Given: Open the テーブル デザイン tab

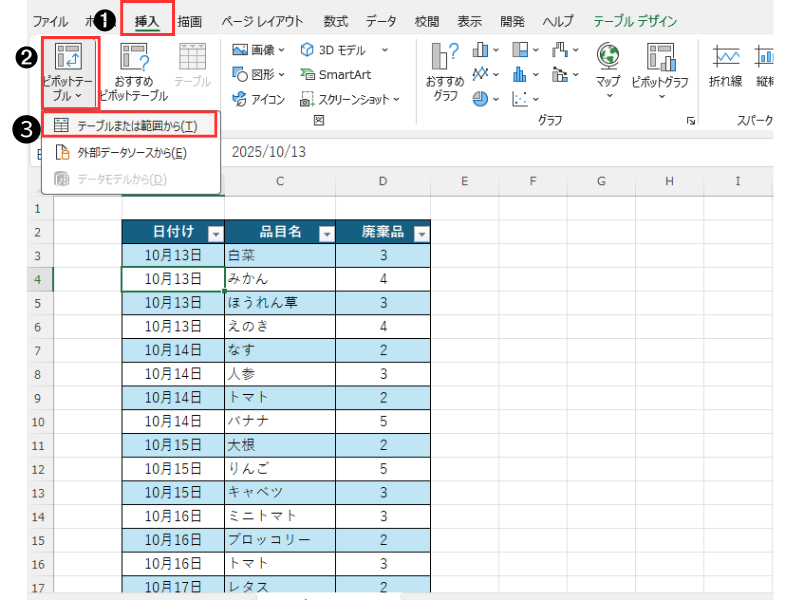Looking at the screenshot, I should pos(634,21).
